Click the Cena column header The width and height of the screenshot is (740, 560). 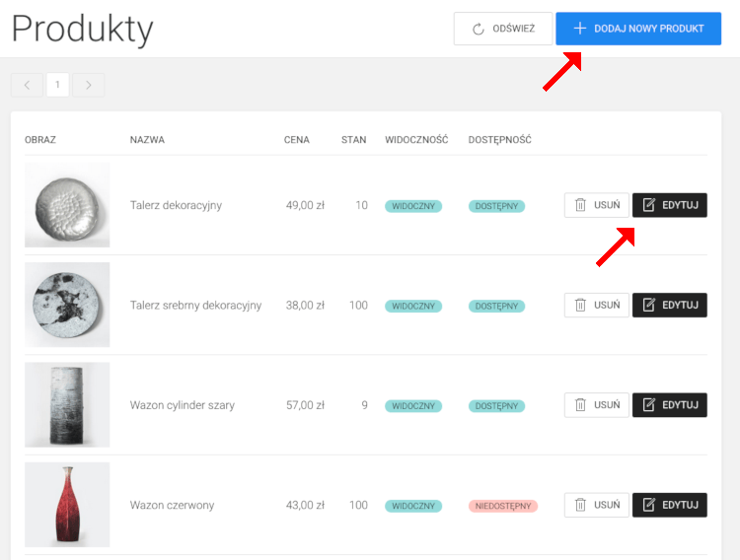[297, 140]
